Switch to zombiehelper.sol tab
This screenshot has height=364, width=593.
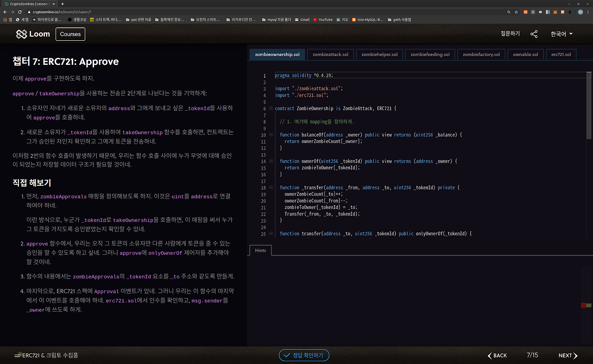tap(379, 54)
